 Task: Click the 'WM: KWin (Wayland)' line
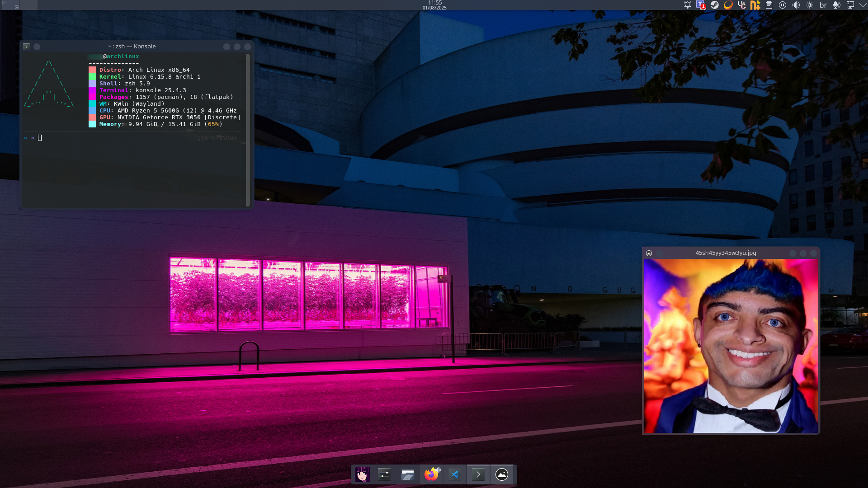(132, 104)
